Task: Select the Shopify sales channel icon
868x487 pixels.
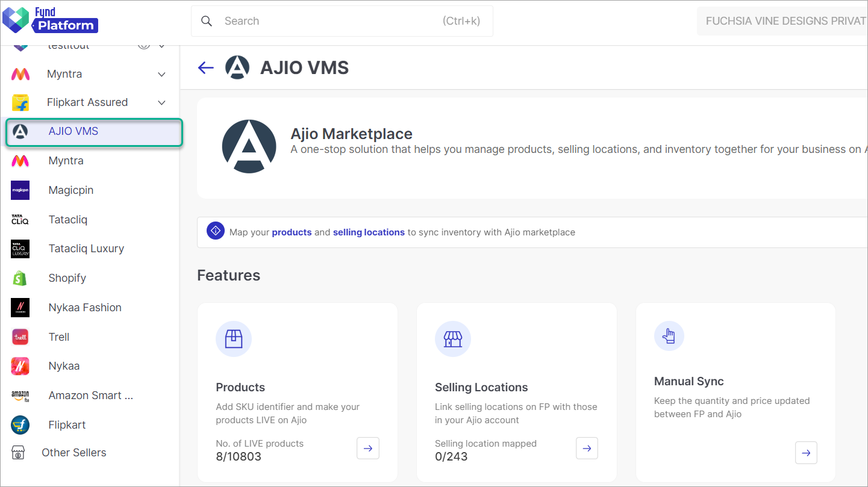Action: pyautogui.click(x=20, y=278)
